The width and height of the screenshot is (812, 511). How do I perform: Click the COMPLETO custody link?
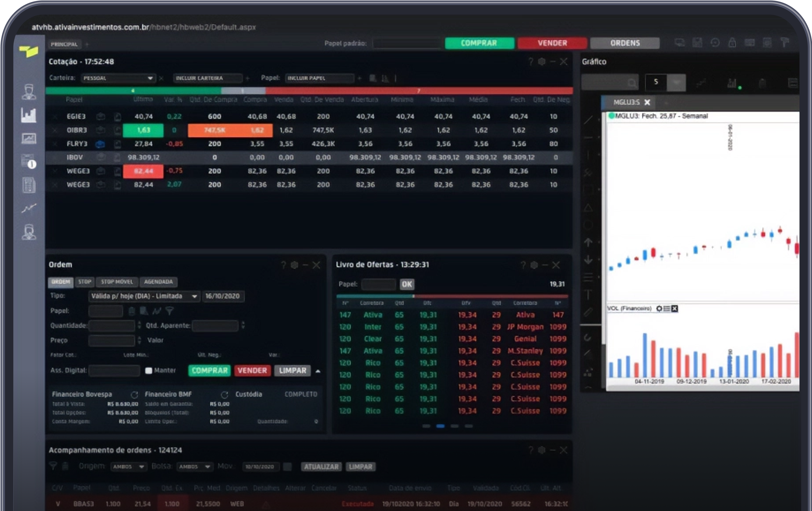pos(301,394)
